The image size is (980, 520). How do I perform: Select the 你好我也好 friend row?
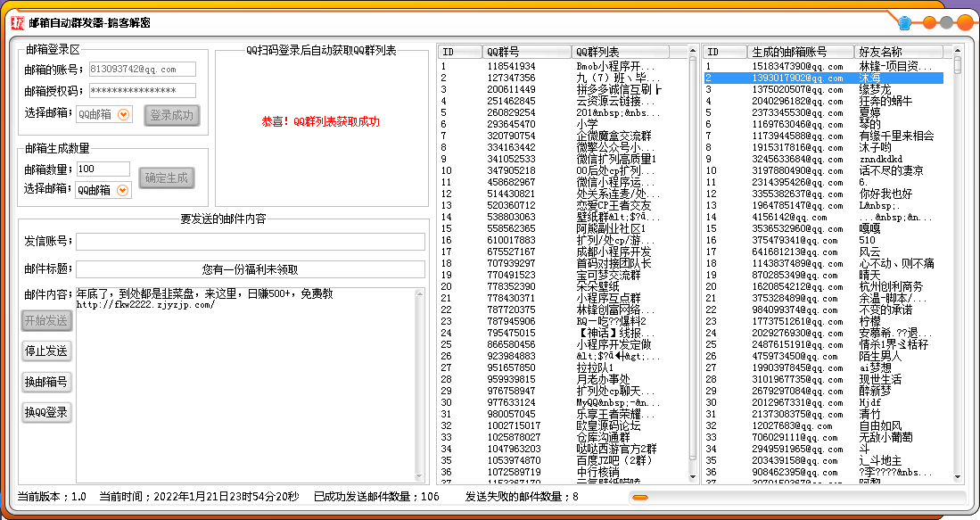tap(823, 194)
